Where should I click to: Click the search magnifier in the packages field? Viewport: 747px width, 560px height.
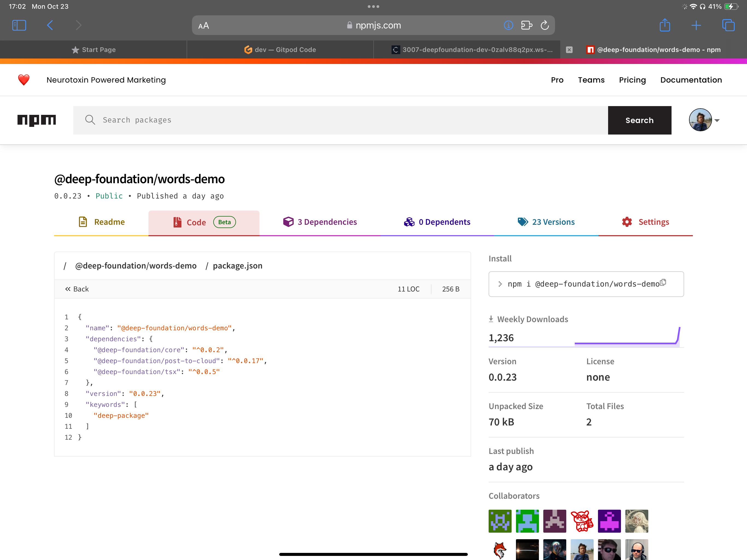pyautogui.click(x=90, y=120)
